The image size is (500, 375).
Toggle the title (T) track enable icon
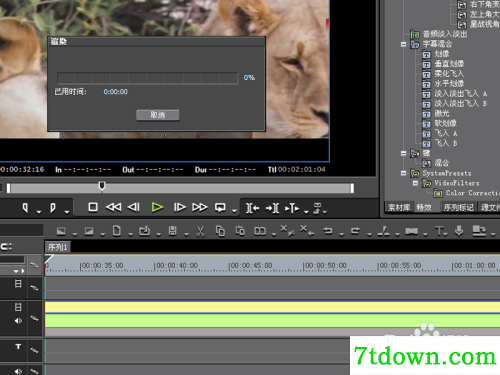[x=18, y=346]
